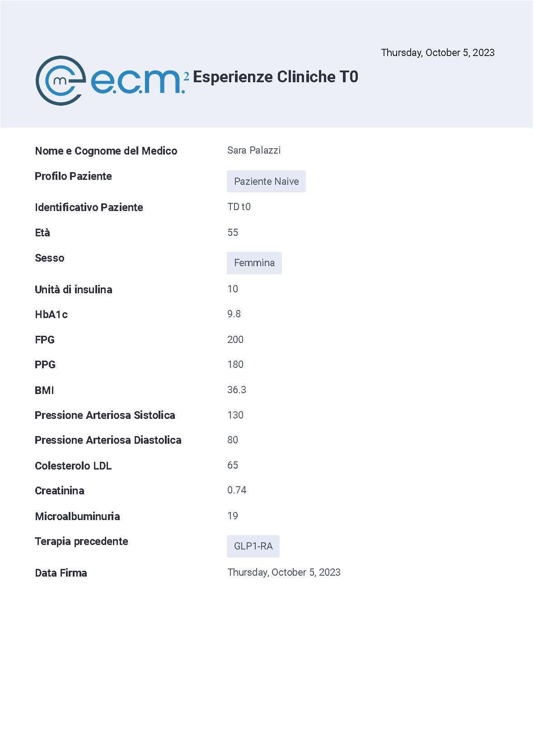This screenshot has width=534, height=756.
Task: Click the Età value 55
Action: coord(233,233)
